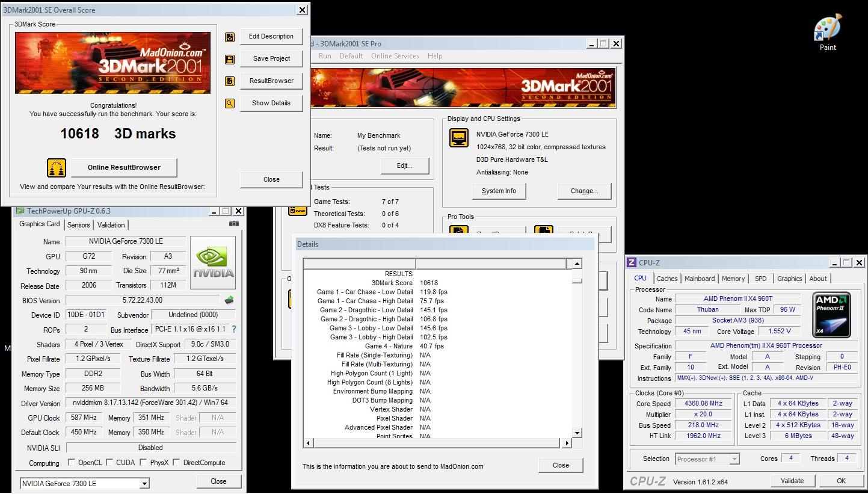
Task: Click Close in the Details window
Action: 561,465
